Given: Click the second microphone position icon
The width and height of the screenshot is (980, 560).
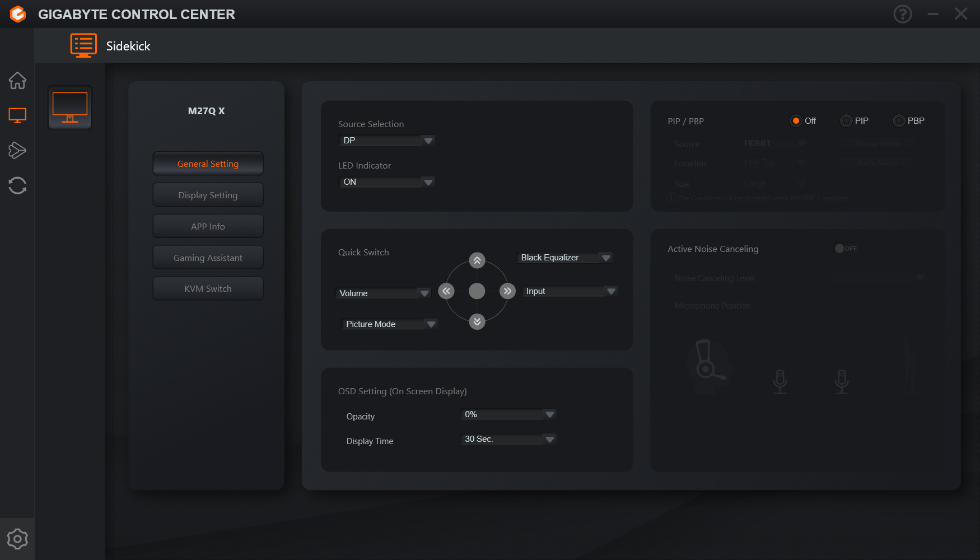Looking at the screenshot, I should tap(842, 381).
